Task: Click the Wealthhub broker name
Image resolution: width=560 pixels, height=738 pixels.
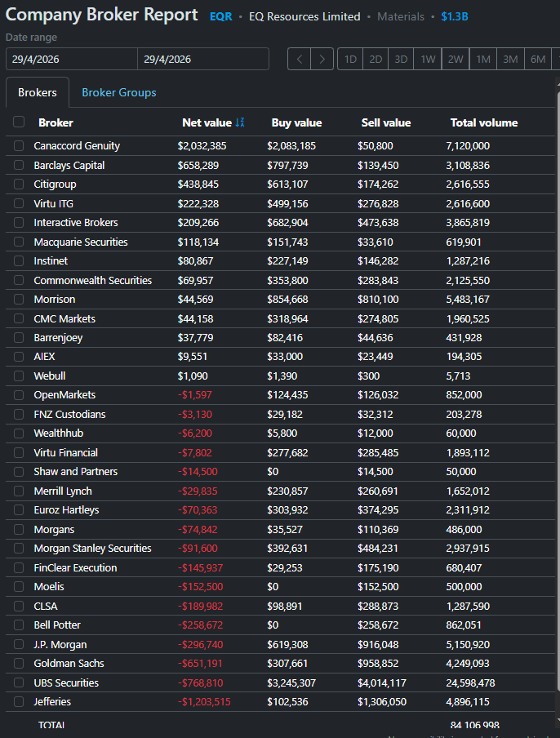Action: click(x=58, y=433)
